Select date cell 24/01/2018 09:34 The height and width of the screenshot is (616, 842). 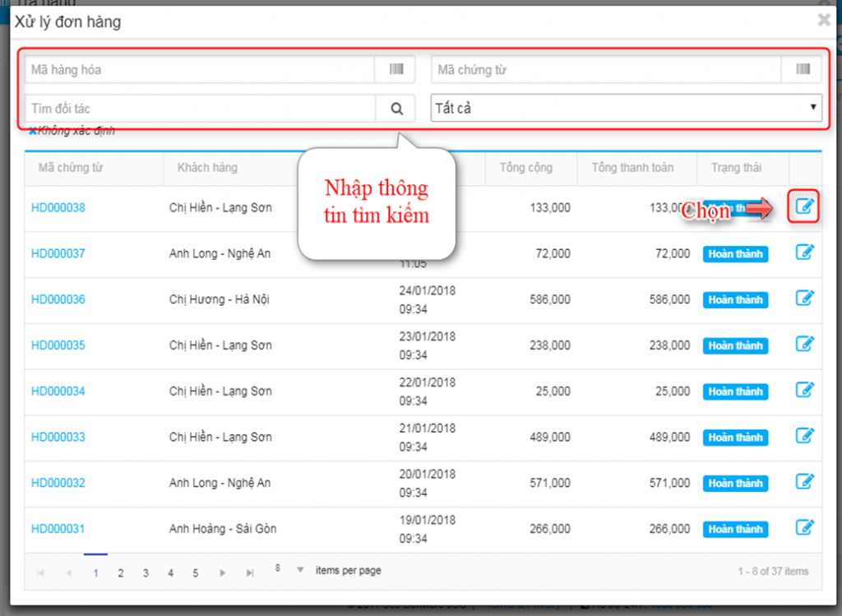point(427,299)
